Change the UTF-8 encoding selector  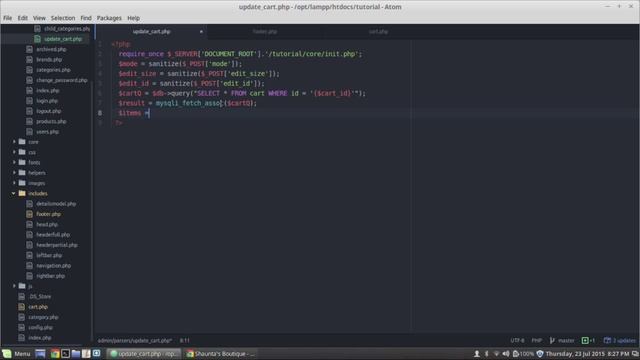tap(517, 340)
